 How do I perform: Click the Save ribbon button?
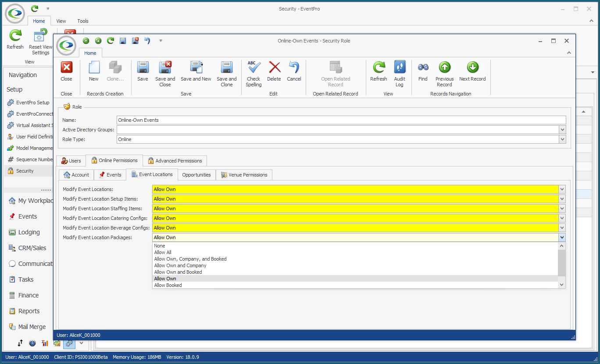143,71
